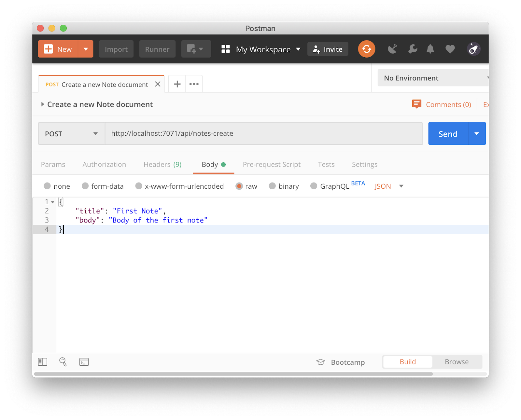This screenshot has width=521, height=420.
Task: Click the "title" key in JSON body
Action: click(90, 211)
